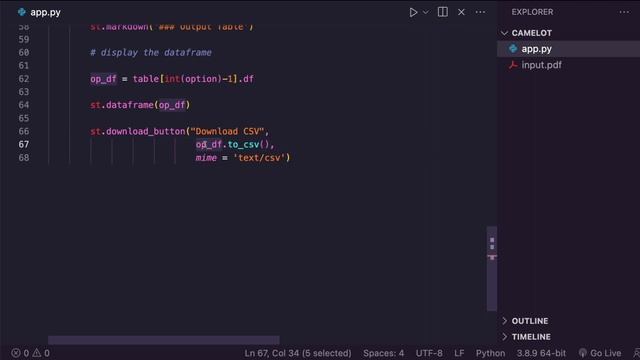Screen dimensions: 640x360
Task: Close the app.py editor
Action: 461,12
